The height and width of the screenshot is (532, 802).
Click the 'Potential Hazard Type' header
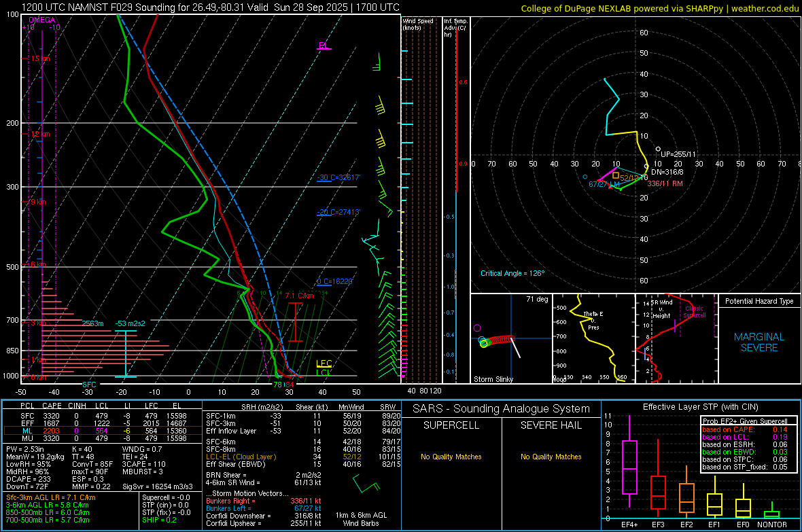click(759, 301)
